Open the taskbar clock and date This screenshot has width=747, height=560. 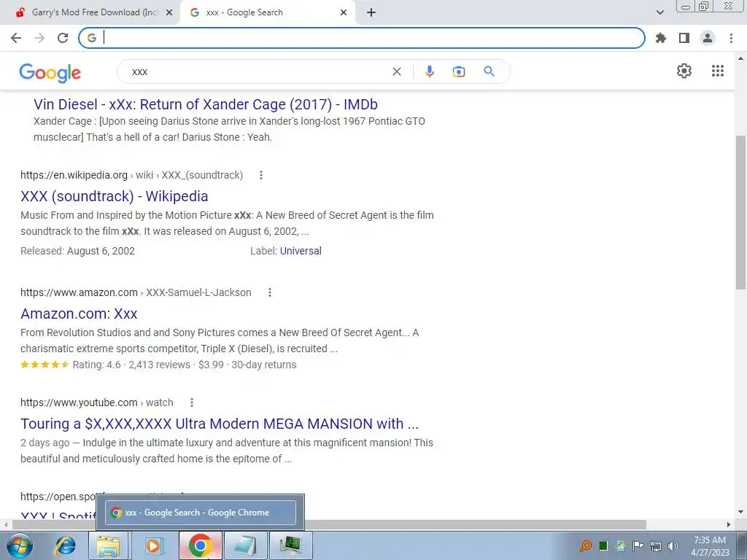point(710,546)
